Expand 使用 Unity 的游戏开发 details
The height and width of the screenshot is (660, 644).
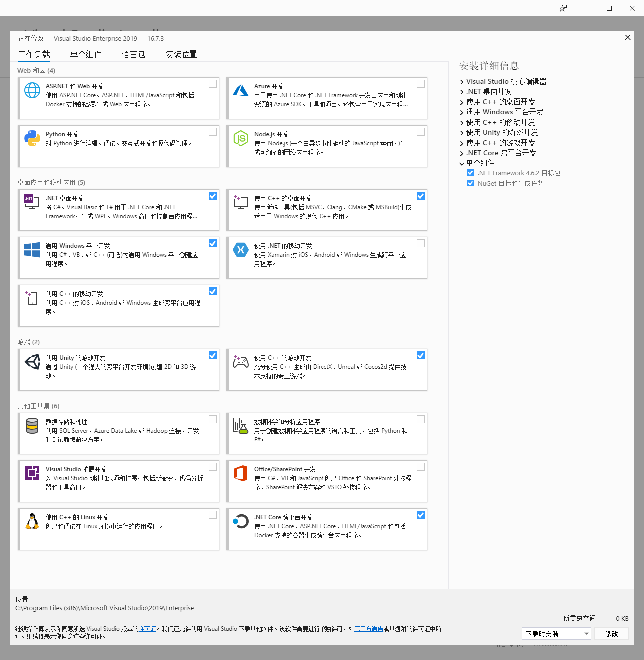point(462,133)
